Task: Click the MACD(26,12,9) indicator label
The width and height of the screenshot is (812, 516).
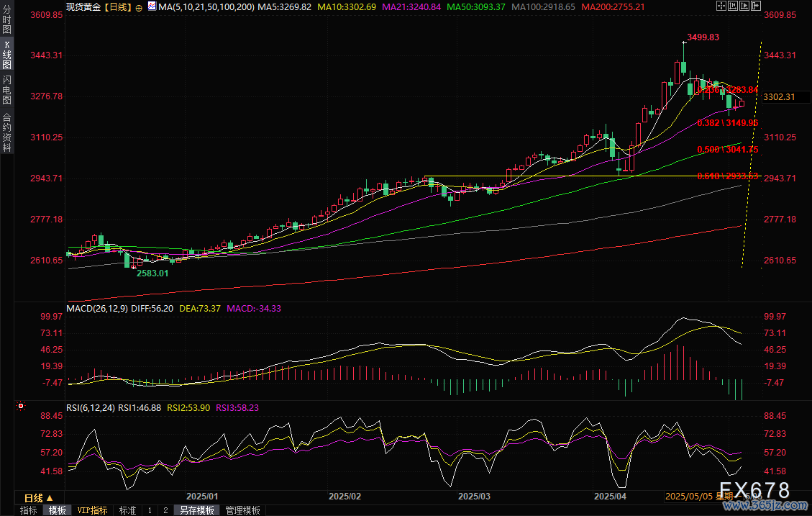Action: coord(96,308)
